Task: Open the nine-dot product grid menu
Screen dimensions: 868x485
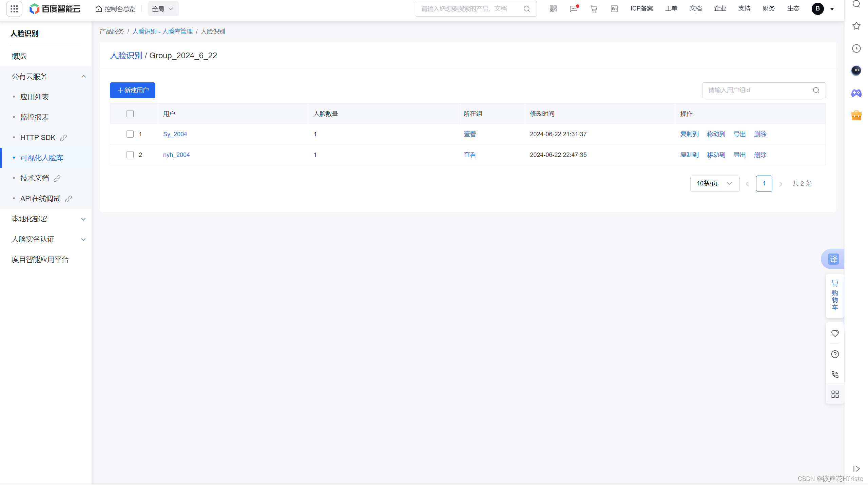Action: (x=14, y=9)
